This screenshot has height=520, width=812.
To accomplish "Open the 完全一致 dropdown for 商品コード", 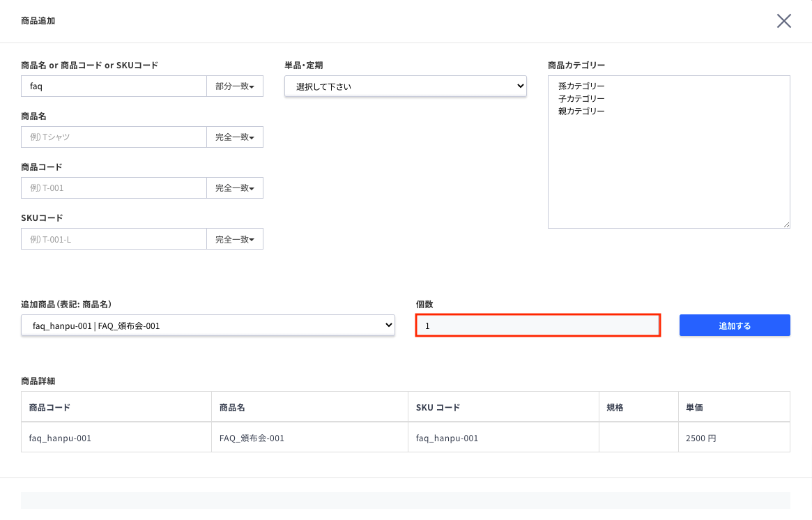I will [x=235, y=188].
